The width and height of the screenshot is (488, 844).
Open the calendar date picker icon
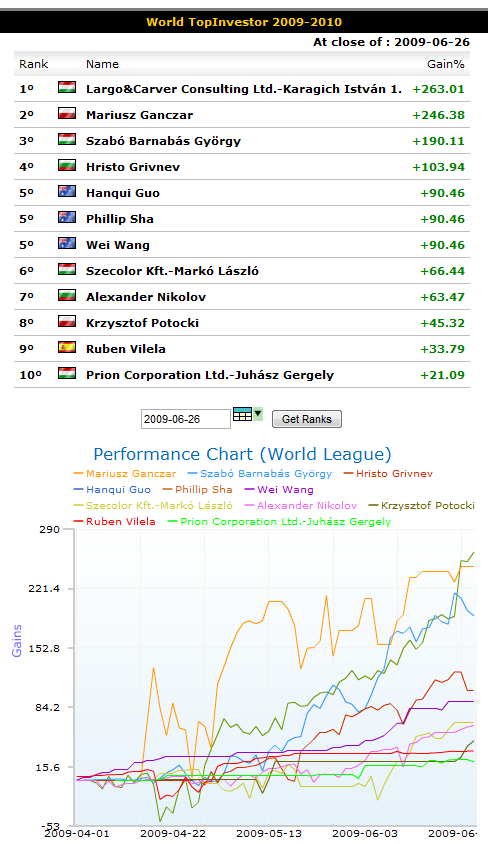click(242, 414)
